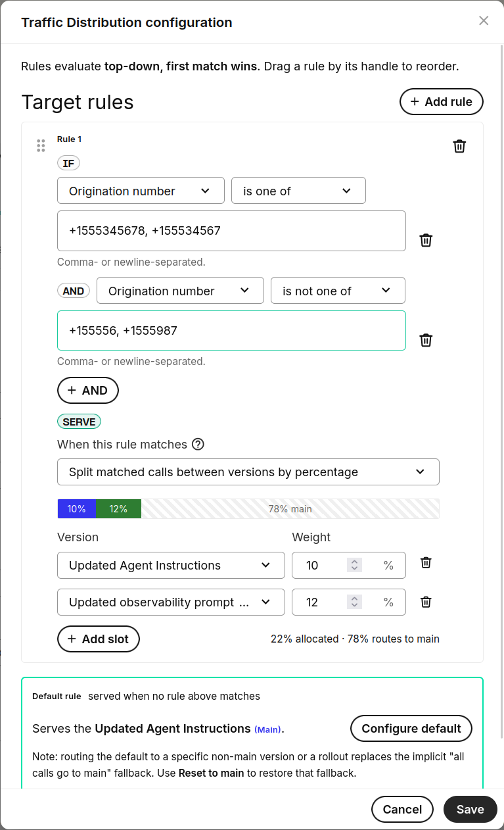Viewport: 504px width, 830px height.
Task: Delete Rule 1 with its trash icon
Action: [x=459, y=146]
